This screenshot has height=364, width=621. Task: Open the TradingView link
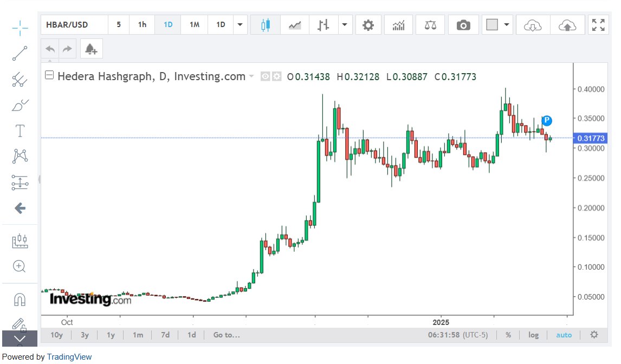[x=69, y=357]
